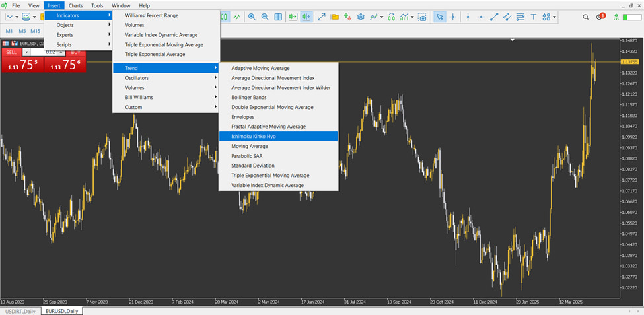Open the View menu
This screenshot has width=644, height=315.
(34, 6)
